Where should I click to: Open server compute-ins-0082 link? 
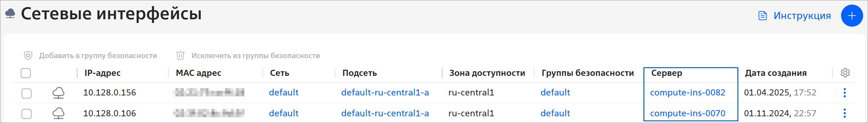coord(687,93)
